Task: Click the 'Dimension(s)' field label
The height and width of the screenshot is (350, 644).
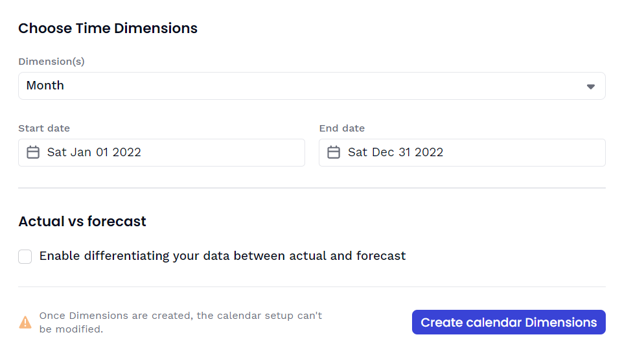Action: click(51, 62)
